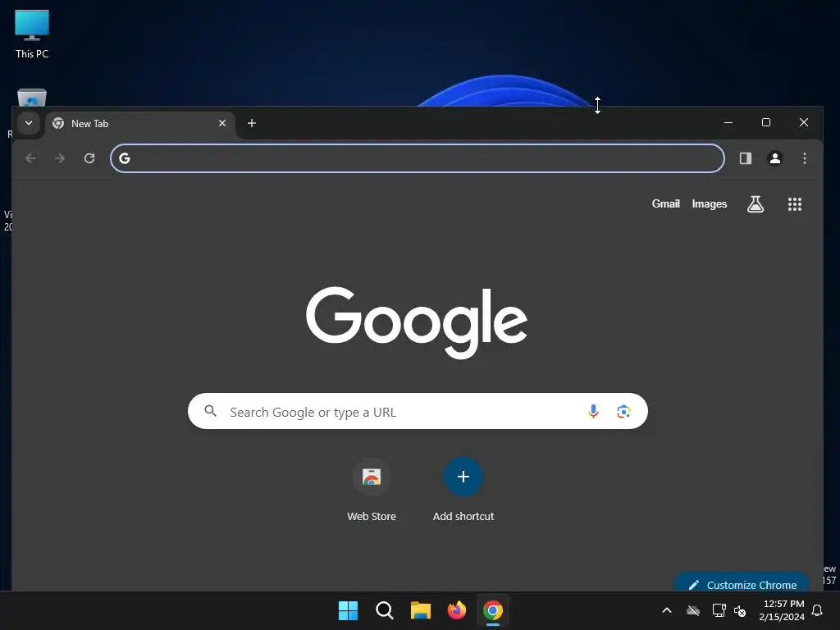Go back using the back arrow

click(30, 158)
